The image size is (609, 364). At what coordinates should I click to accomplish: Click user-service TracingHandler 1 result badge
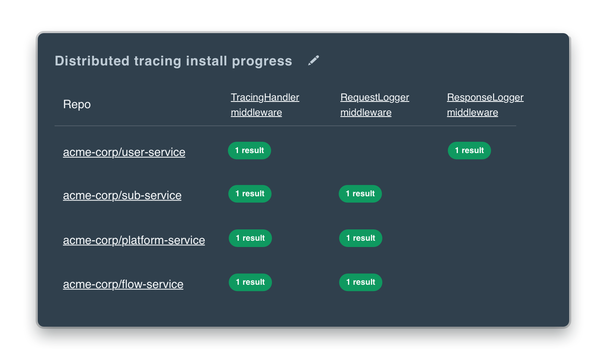tap(249, 151)
